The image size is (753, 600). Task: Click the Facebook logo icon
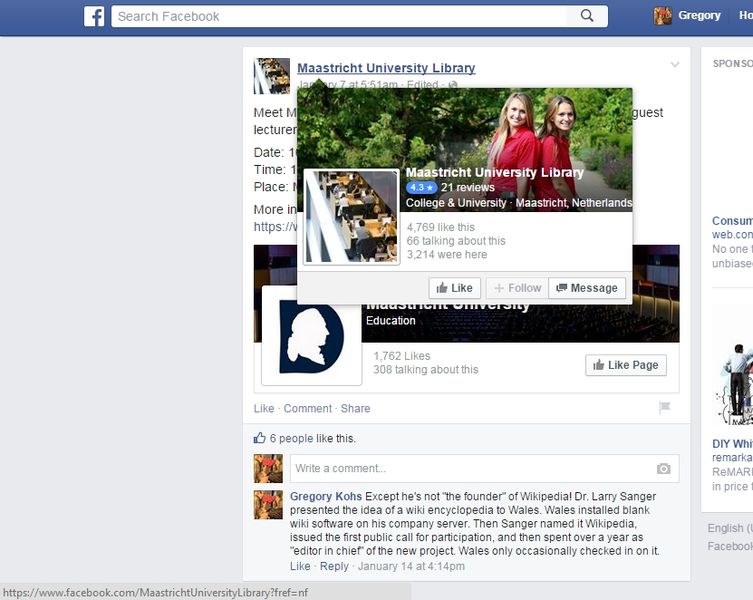point(94,16)
